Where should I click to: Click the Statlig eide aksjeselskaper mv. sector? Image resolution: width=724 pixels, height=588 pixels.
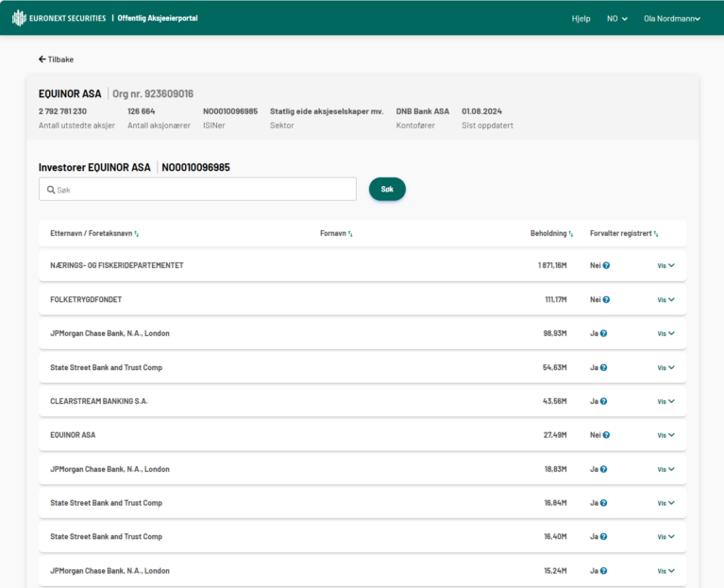pos(327,111)
